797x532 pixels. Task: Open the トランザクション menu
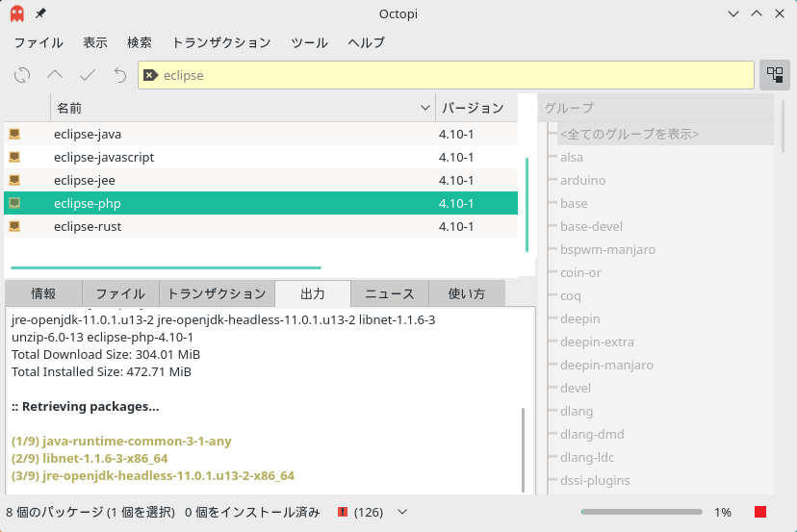tap(221, 42)
